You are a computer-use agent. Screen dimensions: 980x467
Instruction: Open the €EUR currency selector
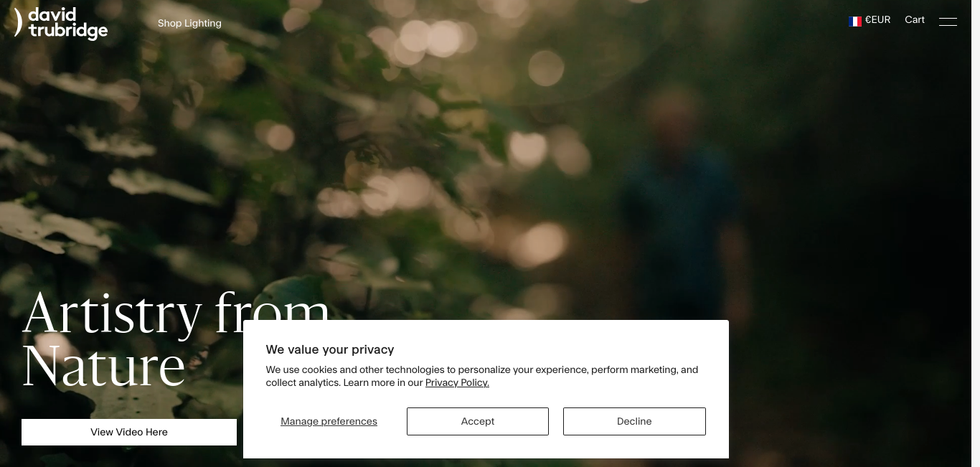(870, 20)
